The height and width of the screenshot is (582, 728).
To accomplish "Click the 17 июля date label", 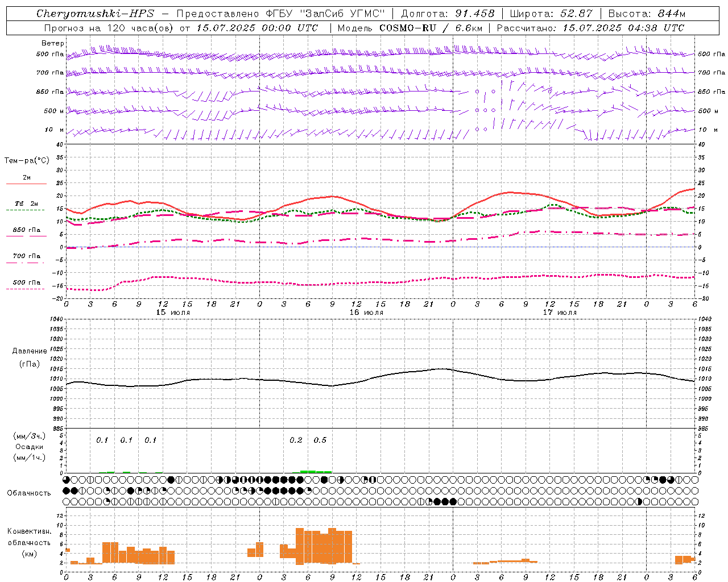I will (560, 312).
